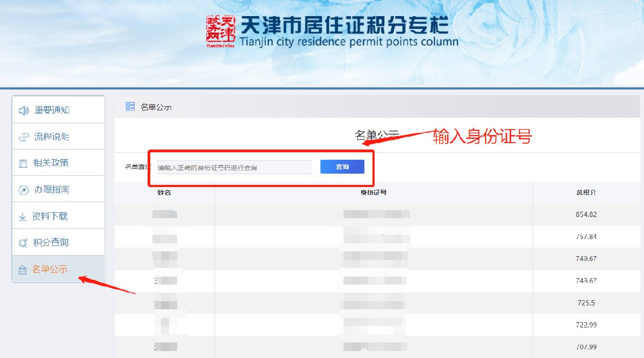Click the 姓名 column header
The image size is (644, 358).
click(164, 192)
